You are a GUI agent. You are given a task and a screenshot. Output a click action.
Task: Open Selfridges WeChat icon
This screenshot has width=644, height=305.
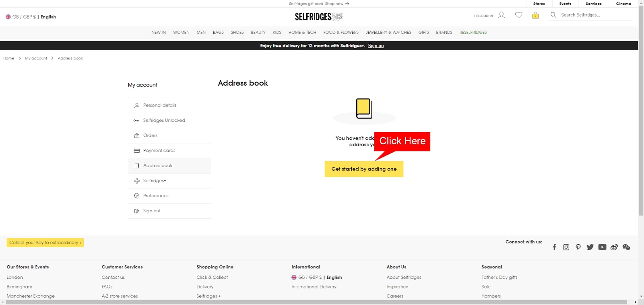tap(626, 247)
